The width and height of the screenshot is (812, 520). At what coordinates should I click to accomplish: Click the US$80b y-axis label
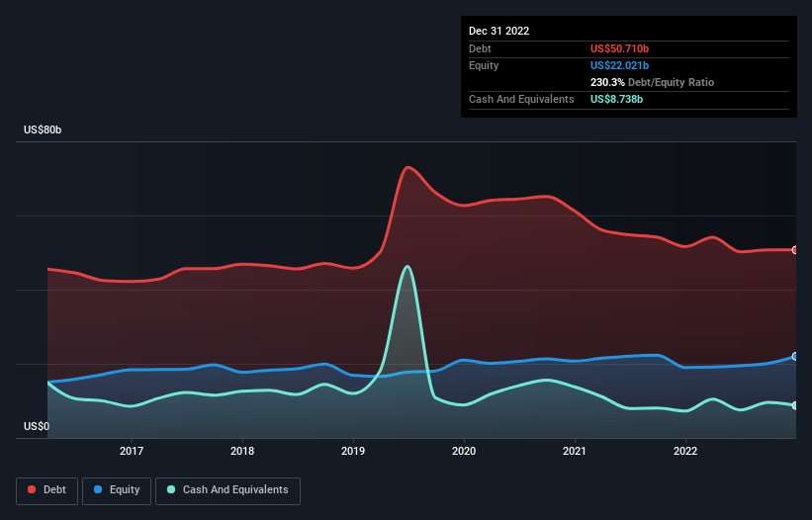[x=43, y=130]
